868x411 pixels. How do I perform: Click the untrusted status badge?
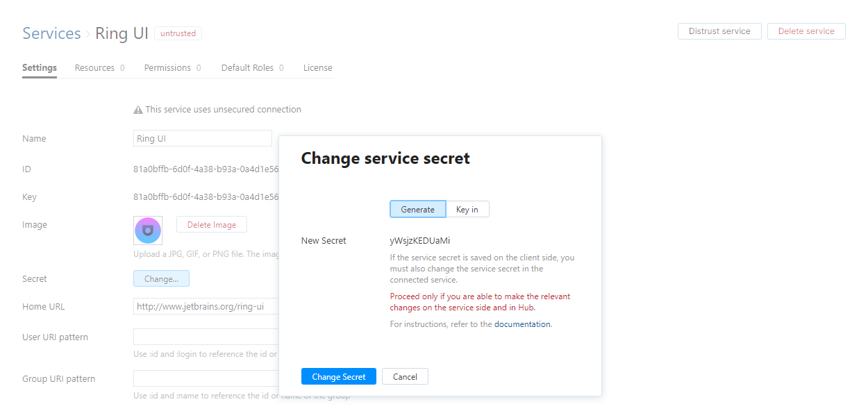pos(178,33)
